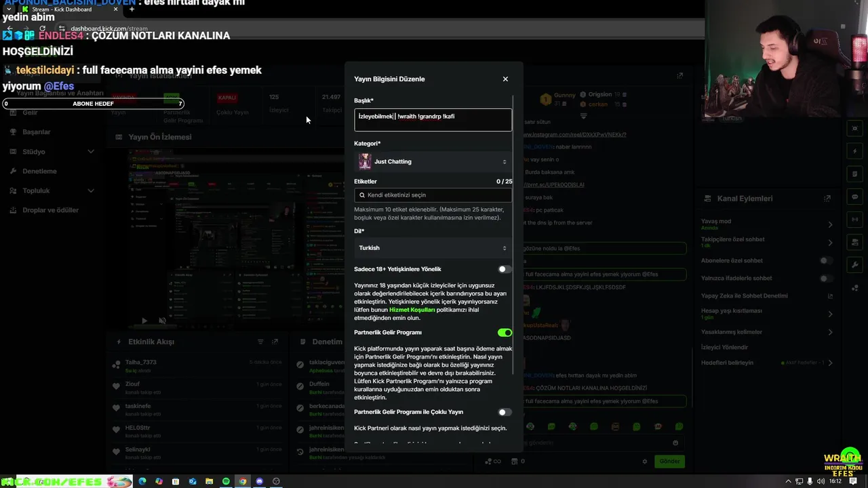Click the chat message input field
The width and height of the screenshot is (868, 488).
coord(604,443)
